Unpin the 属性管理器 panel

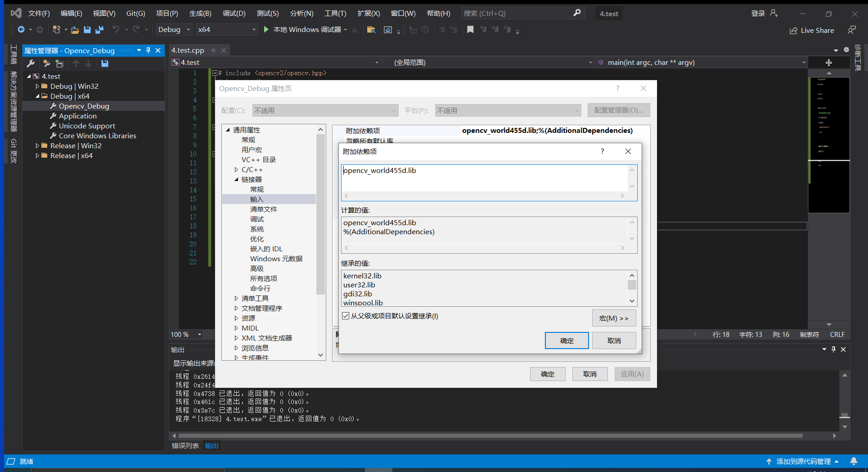pyautogui.click(x=148, y=50)
